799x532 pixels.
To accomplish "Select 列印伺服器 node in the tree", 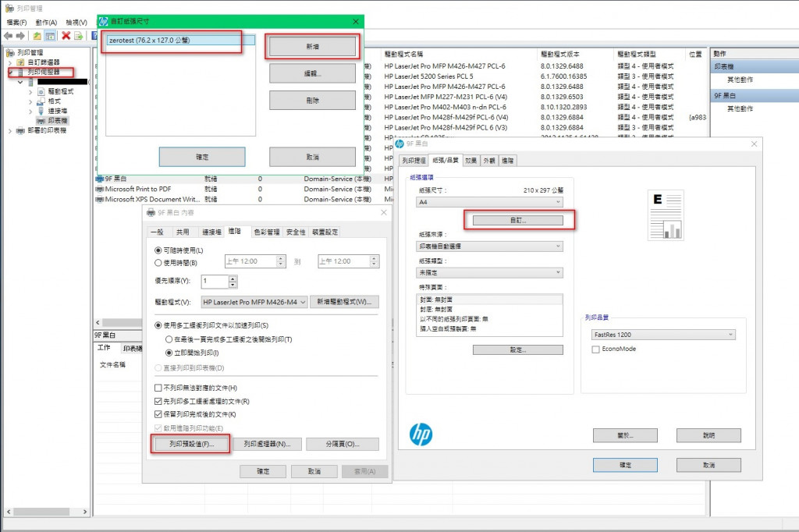I will [43, 72].
